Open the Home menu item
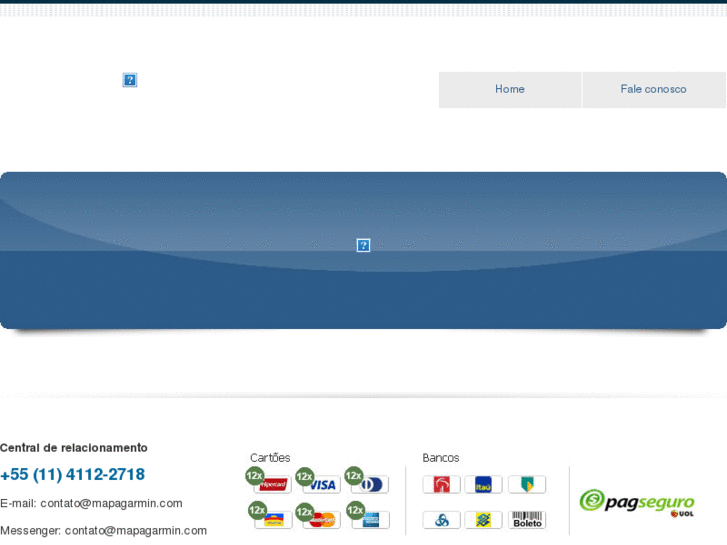This screenshot has height=545, width=727. coord(510,90)
